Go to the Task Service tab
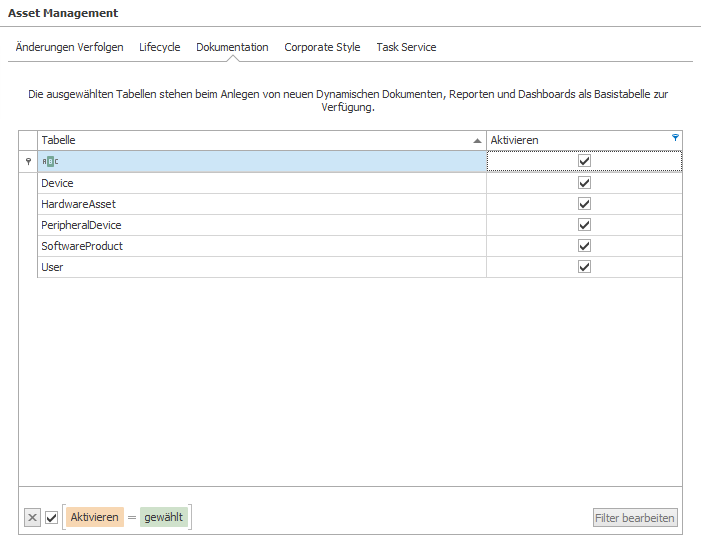701x556 pixels. tap(406, 47)
